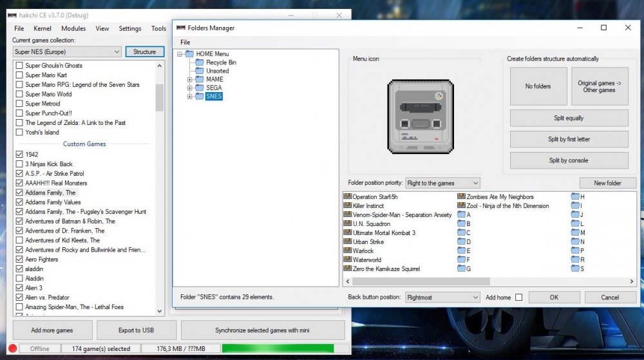Open the Modules menu
This screenshot has width=644, height=360.
73,28
